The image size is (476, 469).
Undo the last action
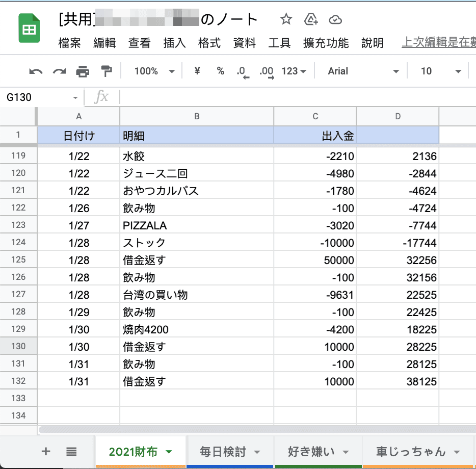tap(36, 71)
